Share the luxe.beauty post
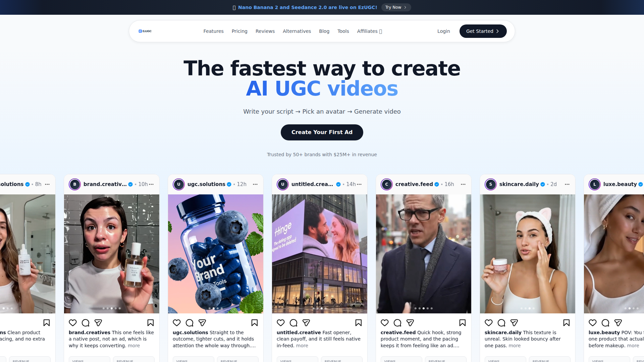This screenshot has width=644, height=362. click(x=618, y=323)
